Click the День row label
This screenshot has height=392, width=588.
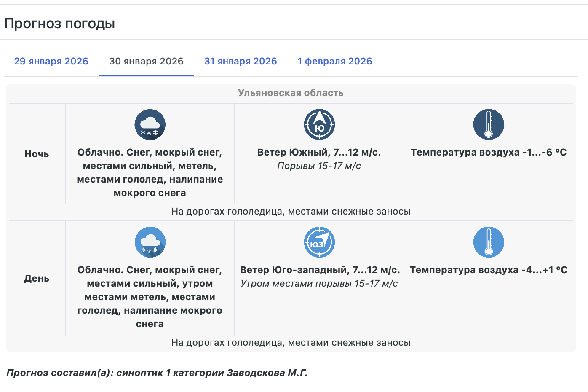point(37,279)
